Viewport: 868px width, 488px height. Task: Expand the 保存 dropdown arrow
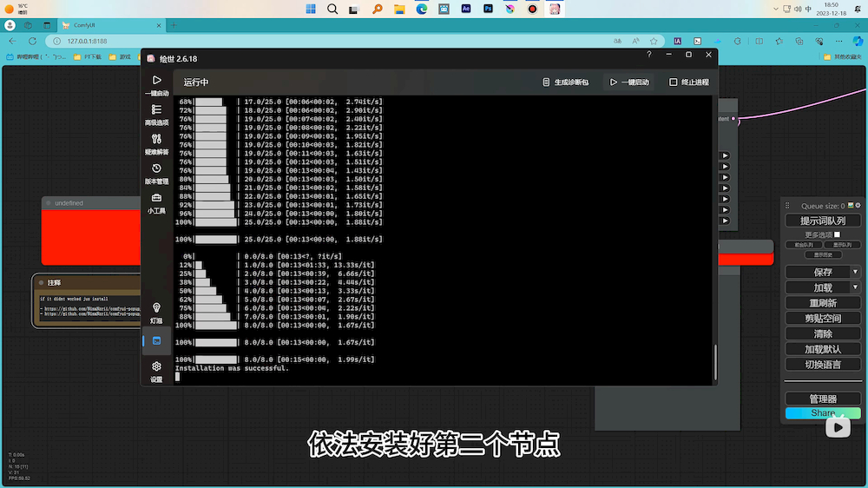pos(855,272)
